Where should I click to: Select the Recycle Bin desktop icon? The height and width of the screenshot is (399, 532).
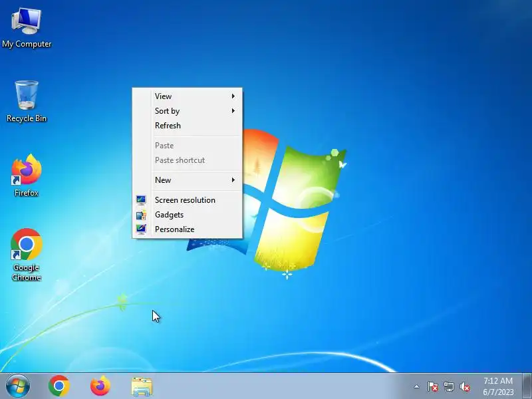pos(27,102)
